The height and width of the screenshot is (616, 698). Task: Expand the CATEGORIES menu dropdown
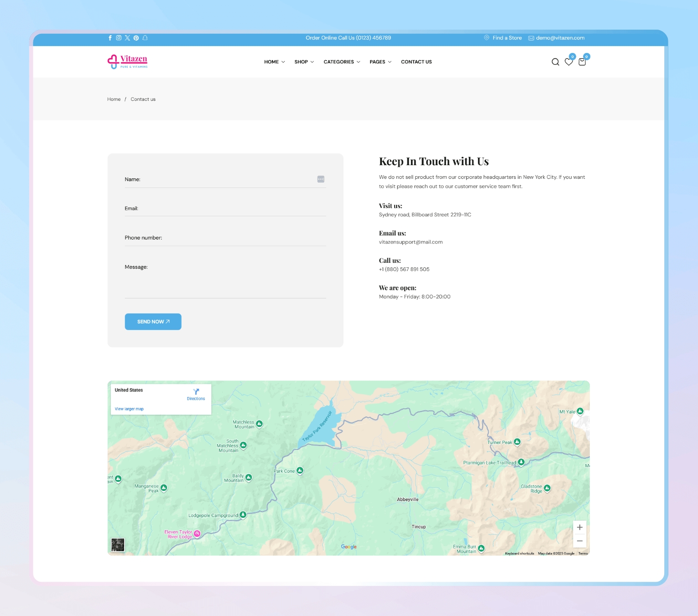click(342, 62)
